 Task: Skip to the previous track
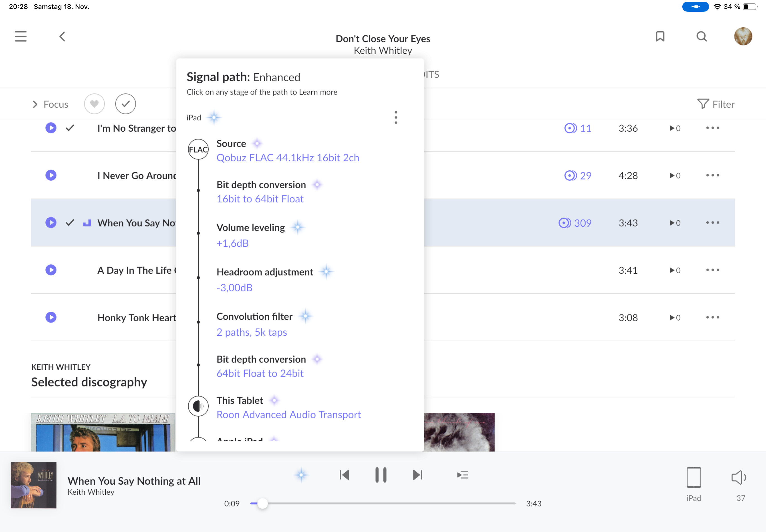point(344,475)
